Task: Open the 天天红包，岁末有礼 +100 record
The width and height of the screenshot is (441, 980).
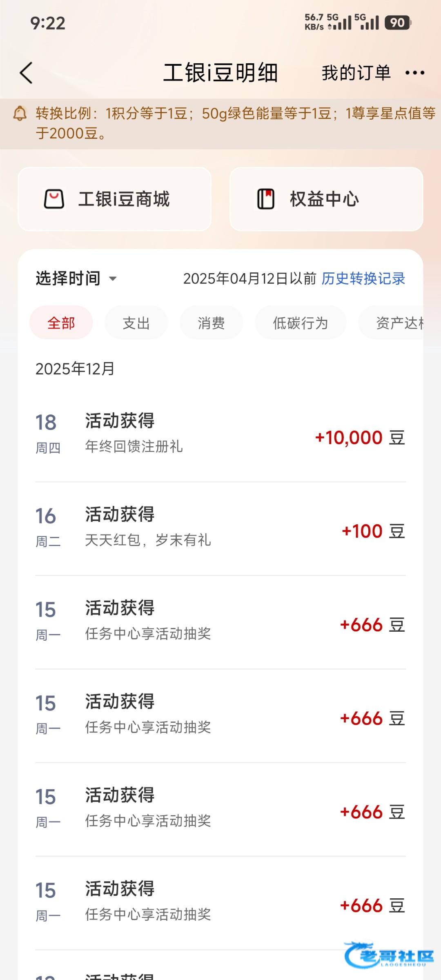Action: tap(220, 529)
